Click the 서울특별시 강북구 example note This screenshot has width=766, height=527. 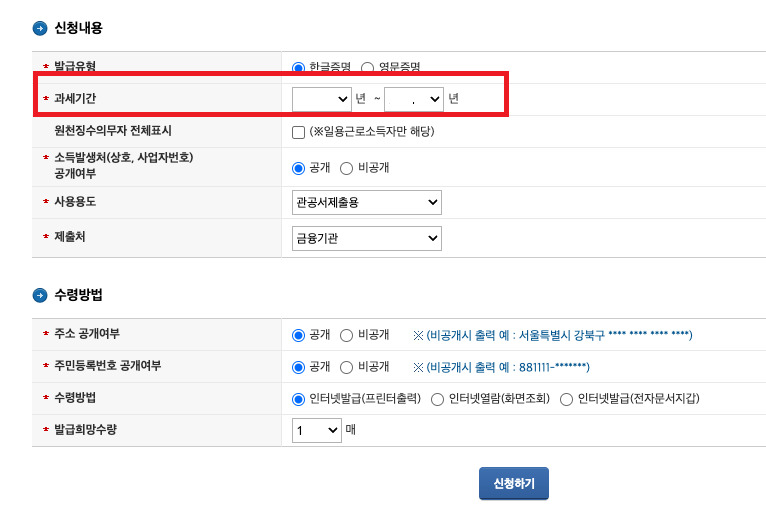[553, 336]
